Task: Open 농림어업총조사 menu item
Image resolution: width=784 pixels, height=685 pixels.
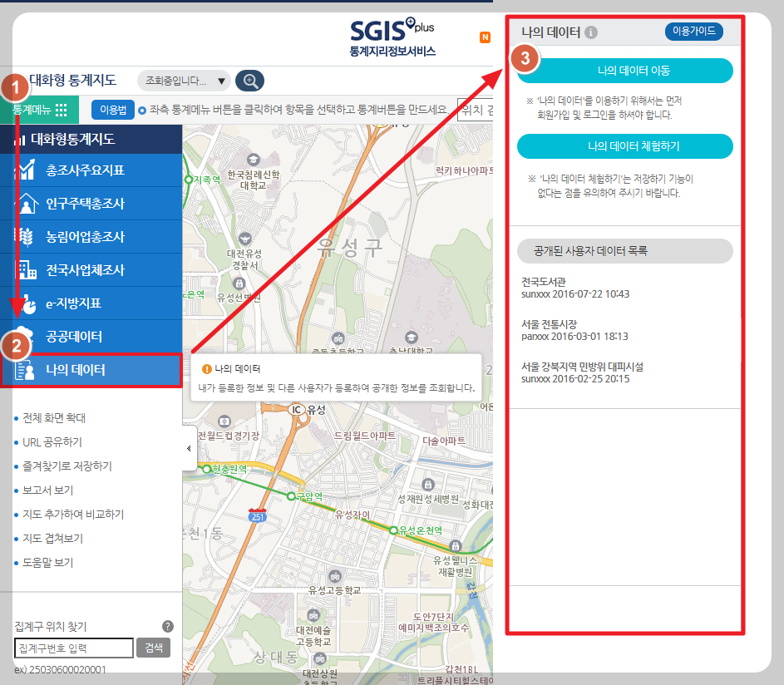Action: 91,236
